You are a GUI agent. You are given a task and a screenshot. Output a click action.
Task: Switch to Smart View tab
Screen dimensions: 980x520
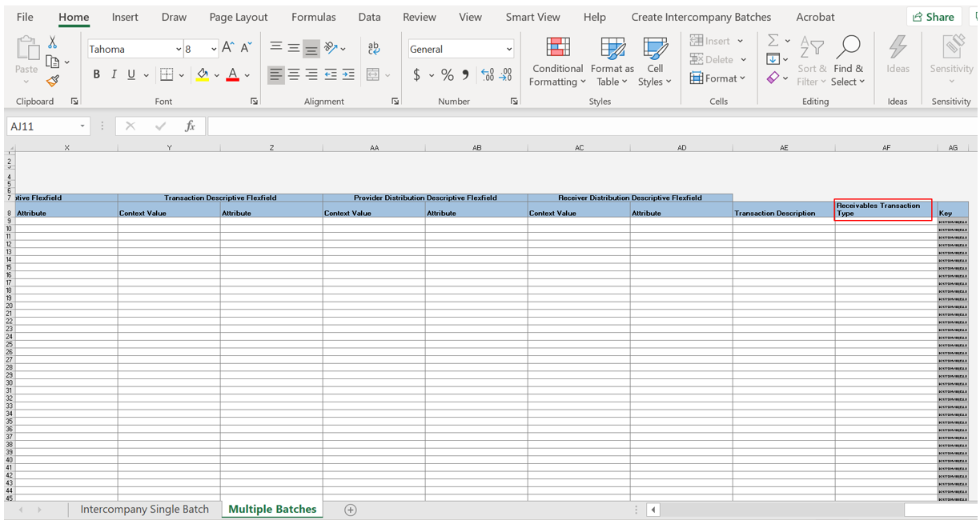pos(533,17)
